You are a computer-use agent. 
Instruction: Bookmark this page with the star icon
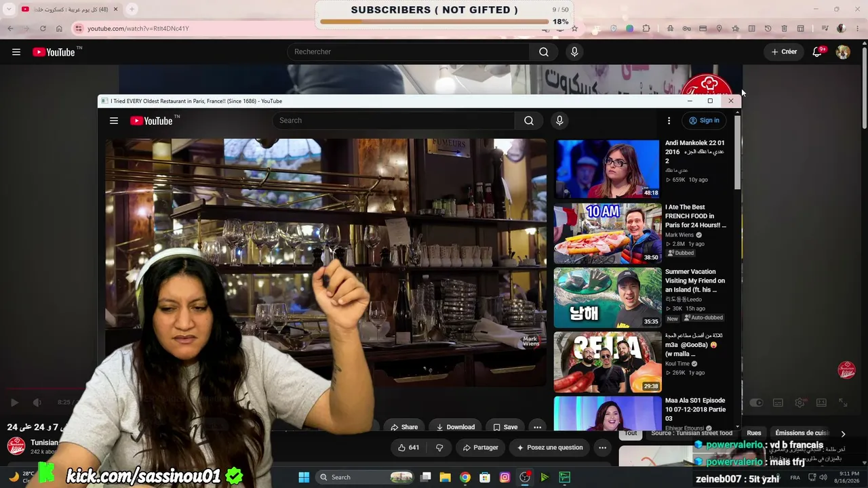(574, 28)
